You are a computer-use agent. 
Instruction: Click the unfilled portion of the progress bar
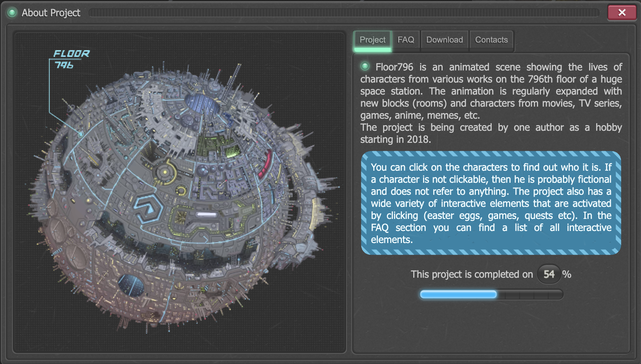530,295
